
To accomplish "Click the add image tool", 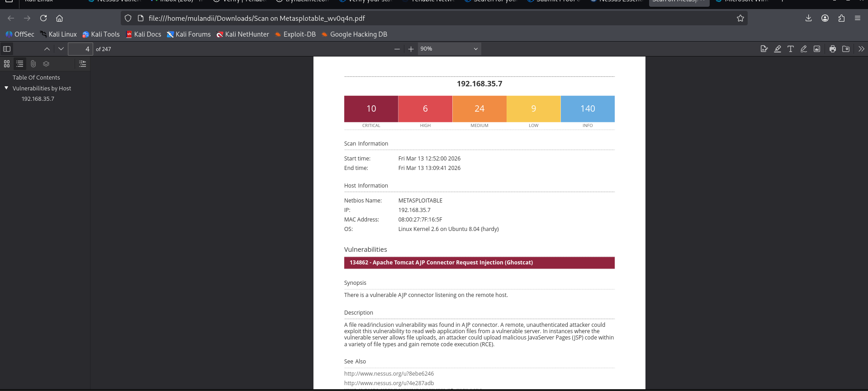I will (816, 49).
